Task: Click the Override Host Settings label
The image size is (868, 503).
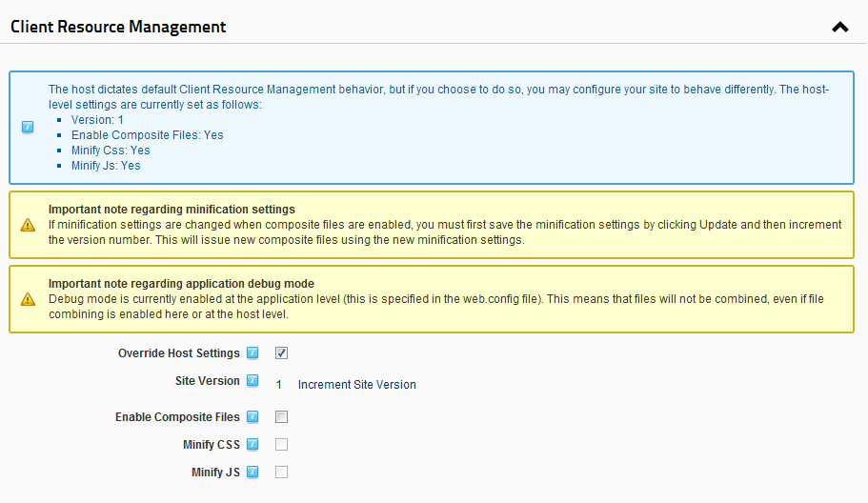Action: (x=179, y=353)
